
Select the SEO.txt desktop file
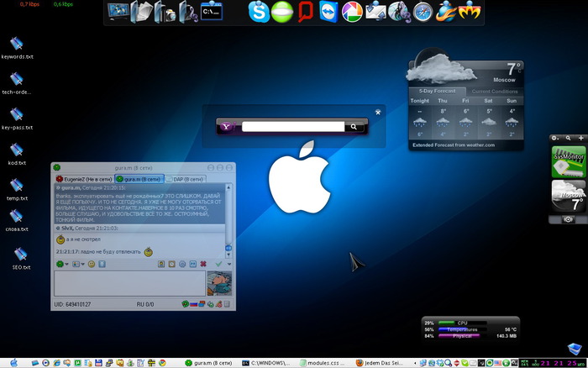click(x=21, y=259)
